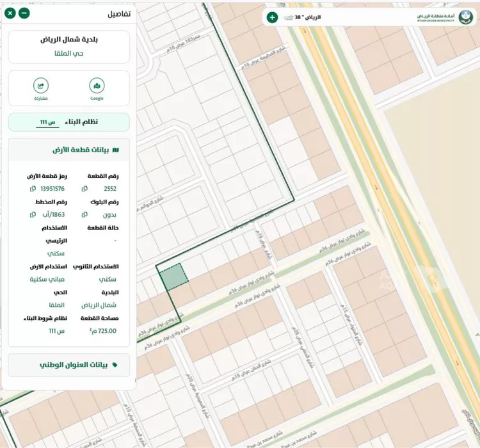This screenshot has height=448, width=480.
Task: Click the share (مشاركة) icon
Action: coord(41,86)
